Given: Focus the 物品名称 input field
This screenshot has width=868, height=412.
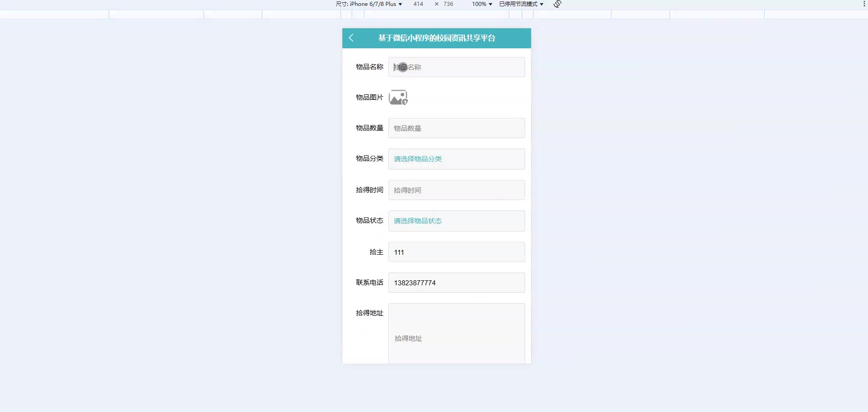Looking at the screenshot, I should coord(456,67).
